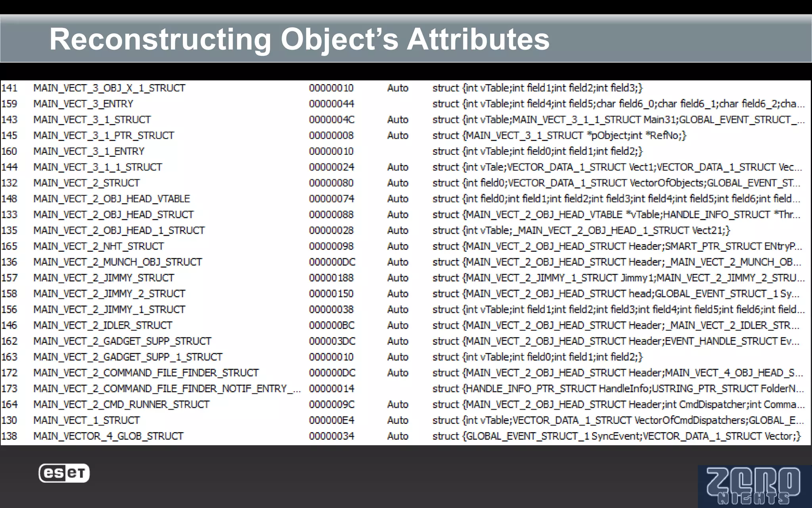Select the MAIN_VECT_1_STRUCT row
This screenshot has width=812, height=508.
tap(405, 420)
